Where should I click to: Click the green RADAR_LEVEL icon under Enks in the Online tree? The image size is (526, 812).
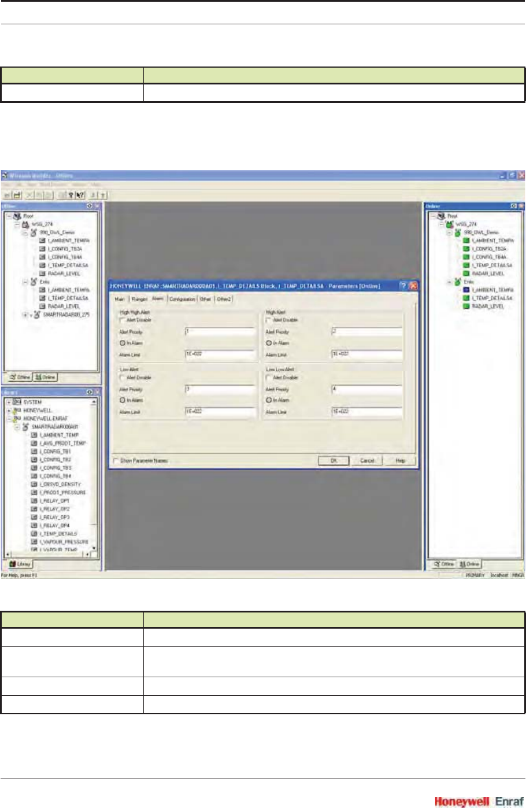[466, 307]
